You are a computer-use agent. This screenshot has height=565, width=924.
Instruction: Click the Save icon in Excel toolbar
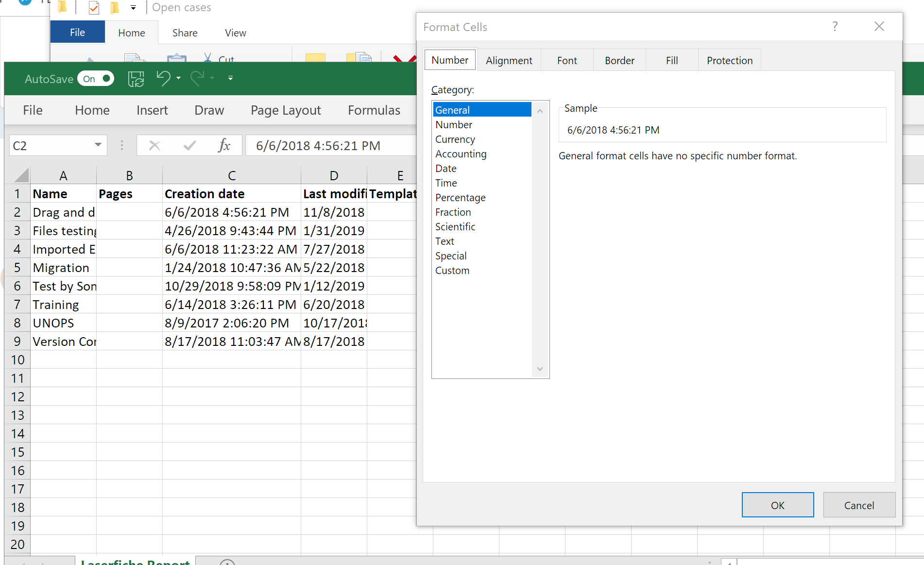(136, 79)
